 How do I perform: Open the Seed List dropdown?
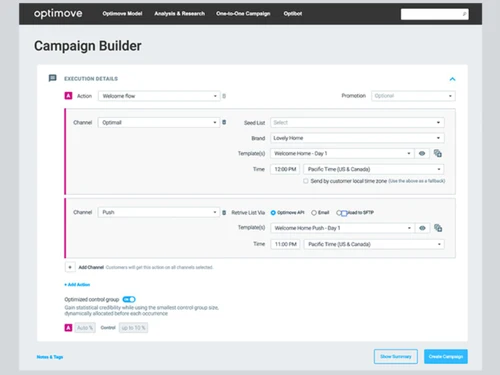357,122
